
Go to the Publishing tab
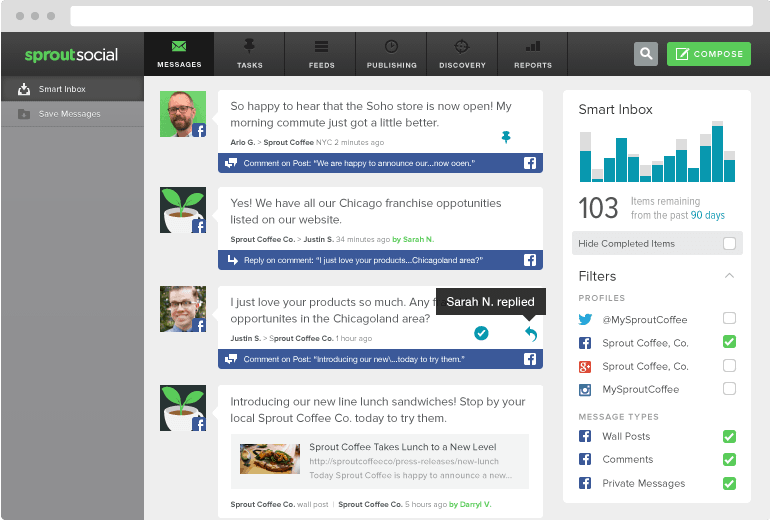[391, 54]
